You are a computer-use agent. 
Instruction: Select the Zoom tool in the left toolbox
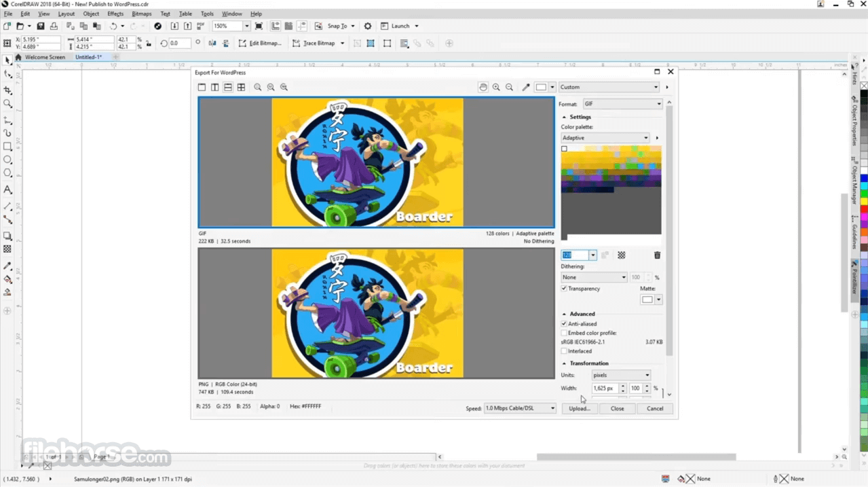click(8, 103)
